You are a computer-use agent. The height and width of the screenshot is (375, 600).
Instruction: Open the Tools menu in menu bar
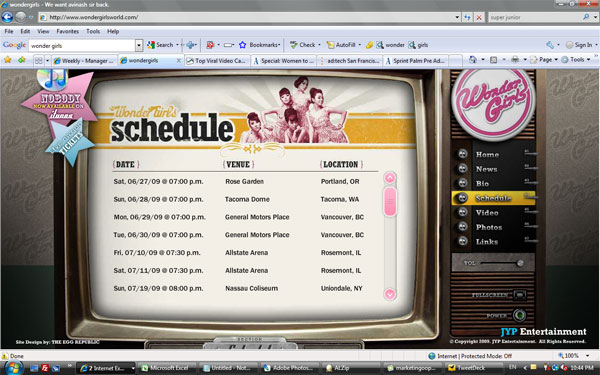coord(93,31)
